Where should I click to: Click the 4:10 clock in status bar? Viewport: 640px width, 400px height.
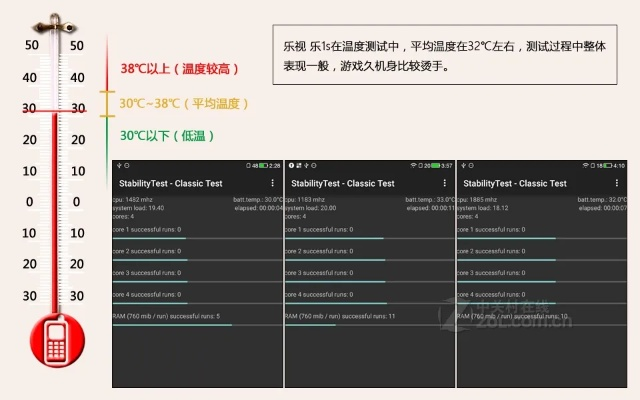619,166
